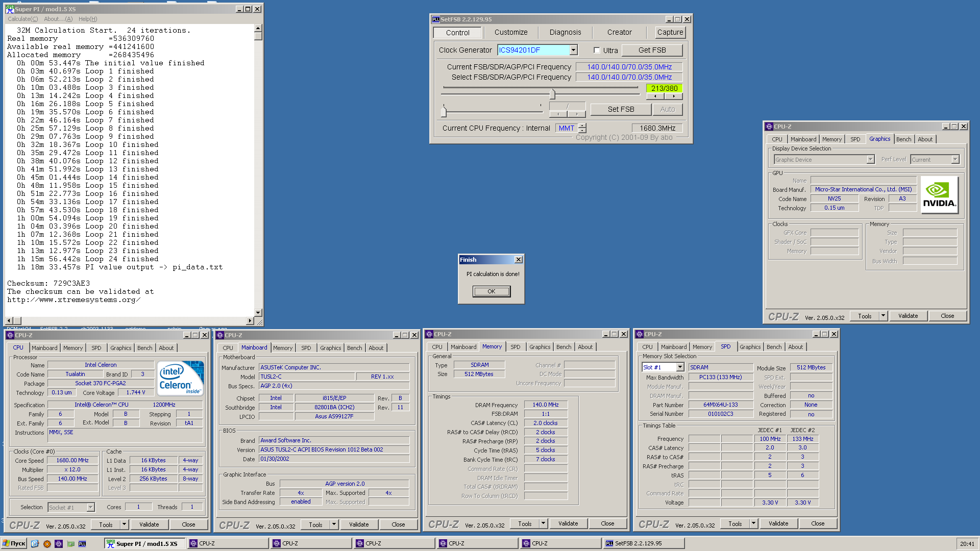
Task: Click right arrow under 213/380 value
Action: pos(674,96)
